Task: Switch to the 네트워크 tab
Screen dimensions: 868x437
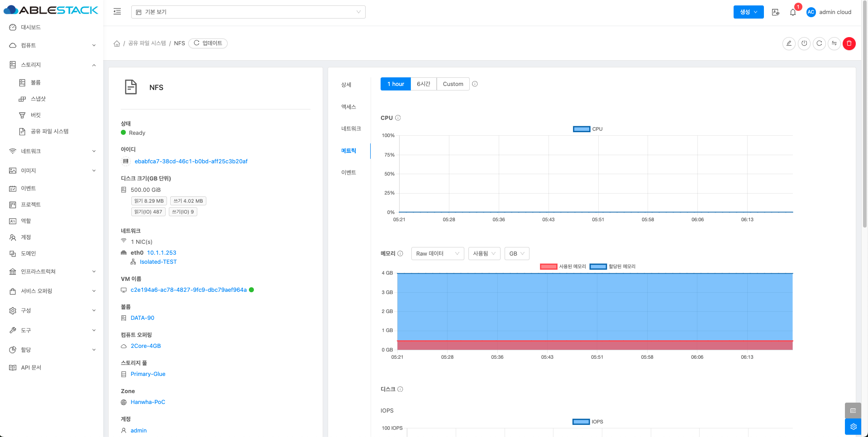Action: point(351,129)
